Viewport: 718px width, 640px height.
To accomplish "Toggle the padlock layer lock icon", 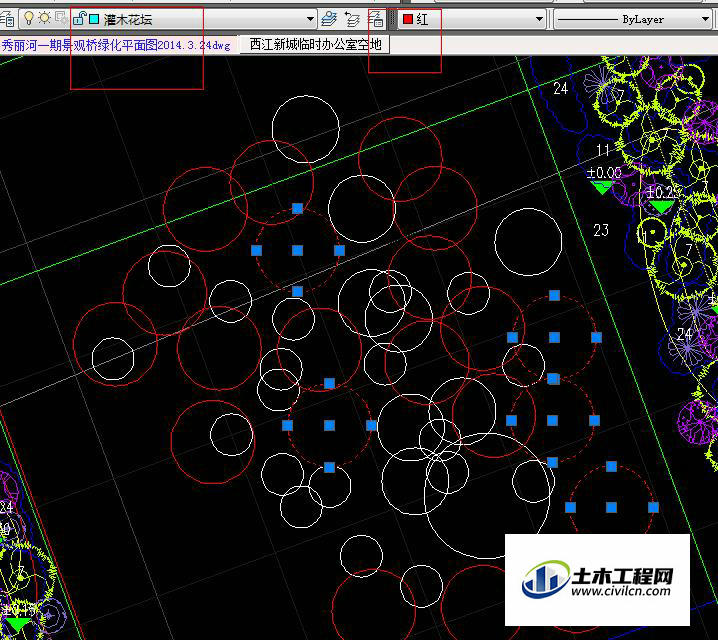I will click(79, 18).
